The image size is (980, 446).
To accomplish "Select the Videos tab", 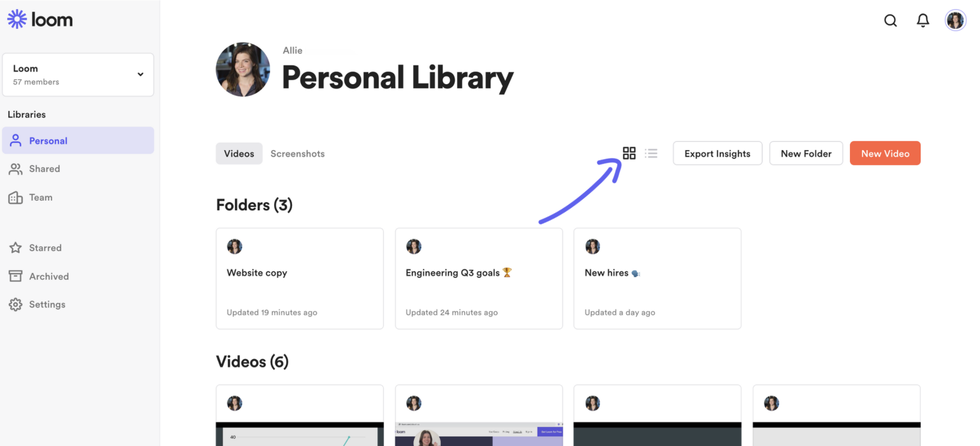I will (x=239, y=153).
